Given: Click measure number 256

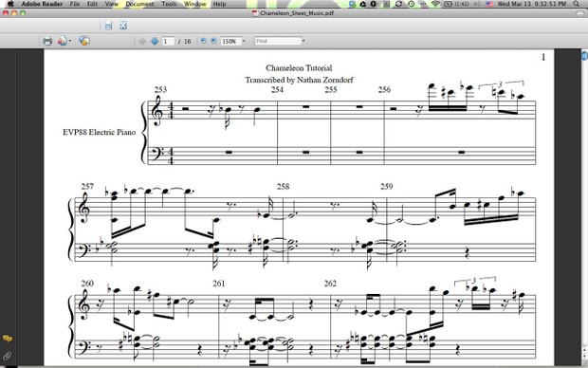Looking at the screenshot, I should (x=384, y=89).
